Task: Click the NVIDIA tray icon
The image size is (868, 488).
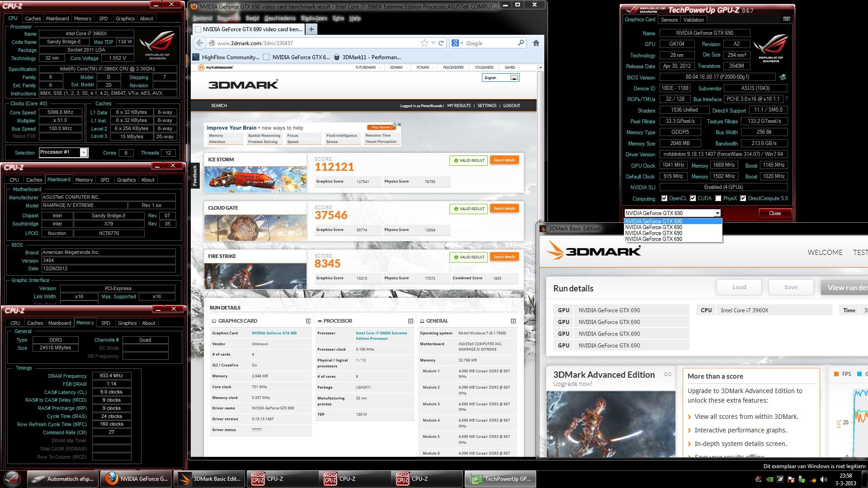Action: [770, 479]
